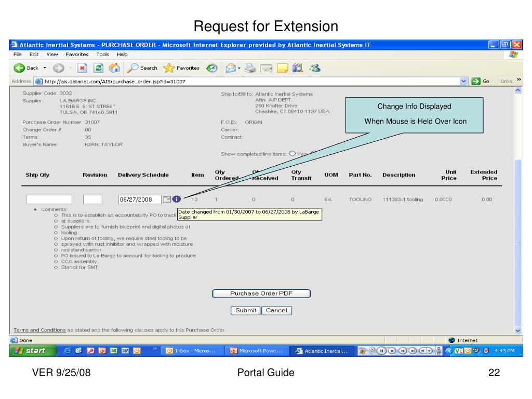The width and height of the screenshot is (532, 399).
Task: Click the delivery date field 06/27/2008
Action: pyautogui.click(x=140, y=199)
